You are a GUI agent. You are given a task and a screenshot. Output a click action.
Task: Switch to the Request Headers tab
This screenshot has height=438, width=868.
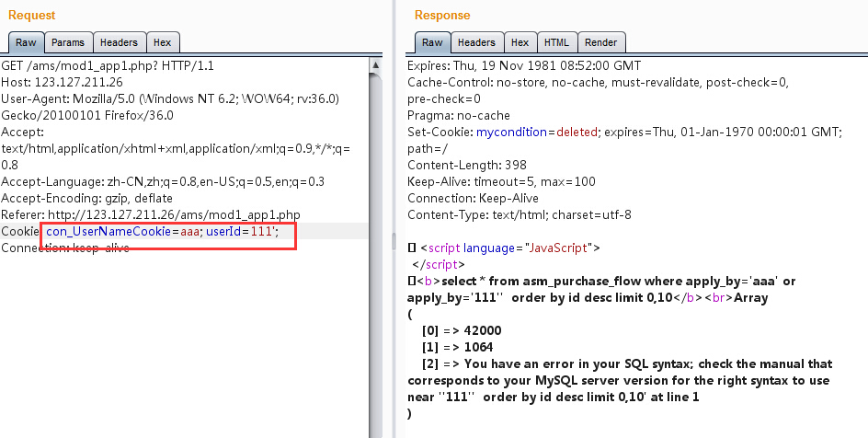click(119, 42)
